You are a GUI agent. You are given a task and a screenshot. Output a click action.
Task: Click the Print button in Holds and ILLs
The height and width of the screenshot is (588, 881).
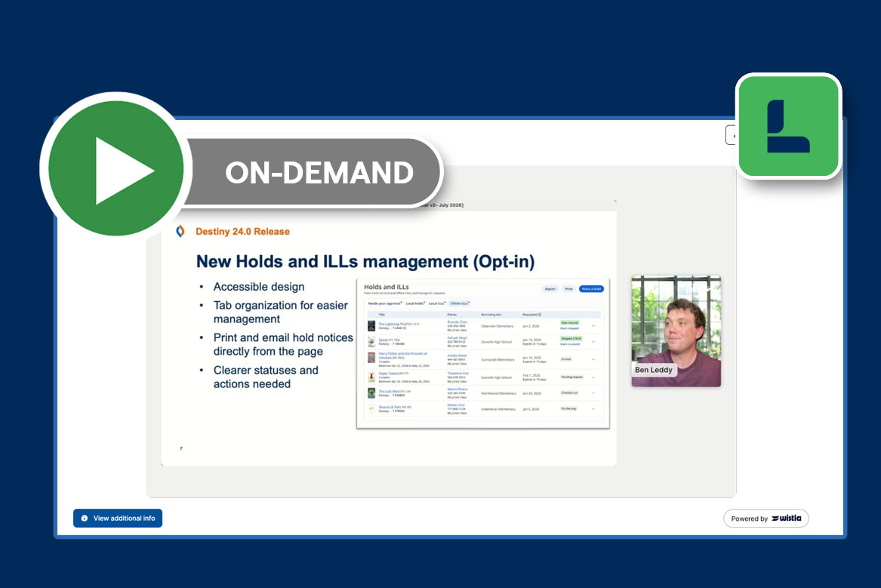pos(568,288)
